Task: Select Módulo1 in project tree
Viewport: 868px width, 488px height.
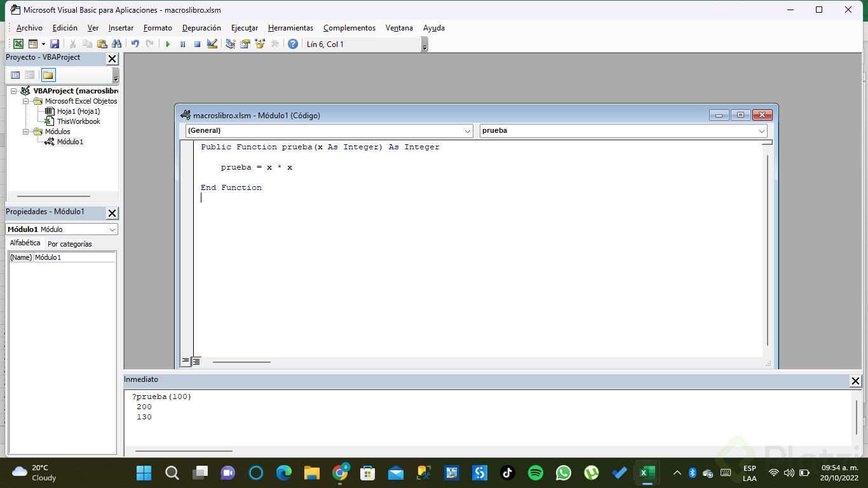Action: (70, 142)
